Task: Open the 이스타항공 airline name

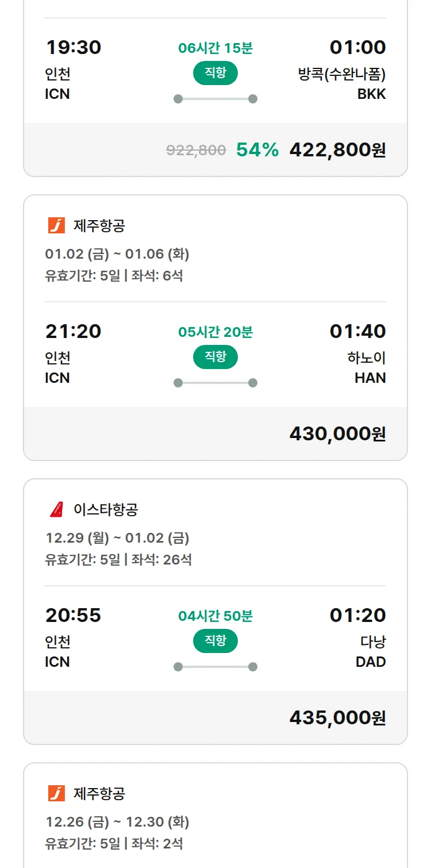Action: (x=106, y=509)
